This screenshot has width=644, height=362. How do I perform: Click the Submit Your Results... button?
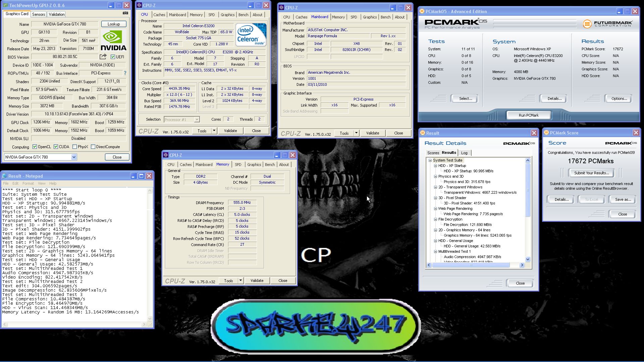(591, 173)
